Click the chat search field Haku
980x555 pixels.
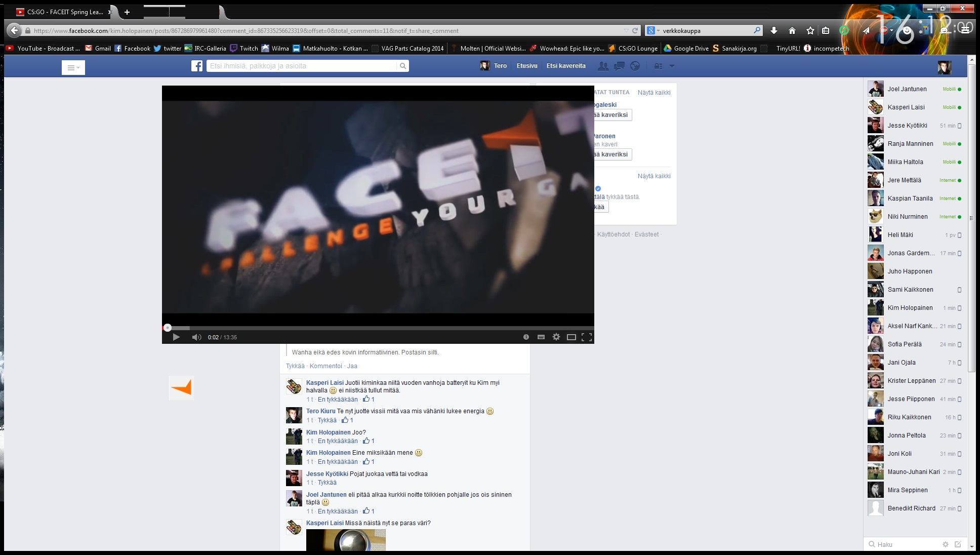tap(904, 544)
